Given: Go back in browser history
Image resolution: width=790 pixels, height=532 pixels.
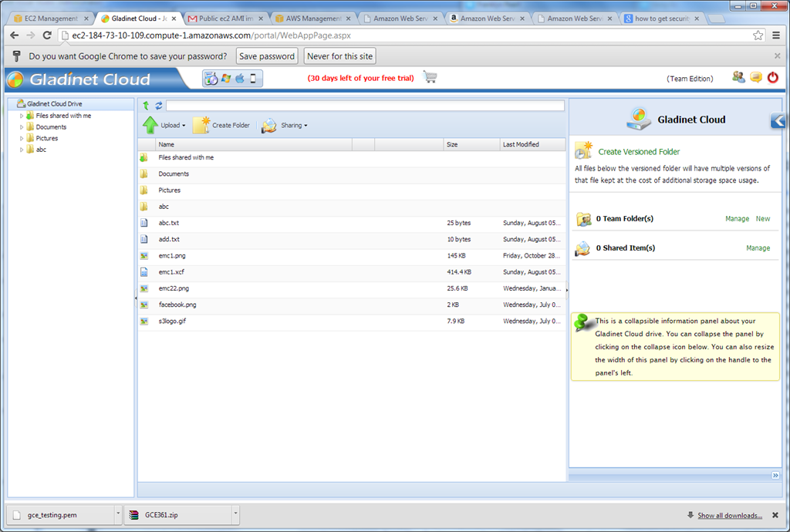Looking at the screenshot, I should 15,35.
